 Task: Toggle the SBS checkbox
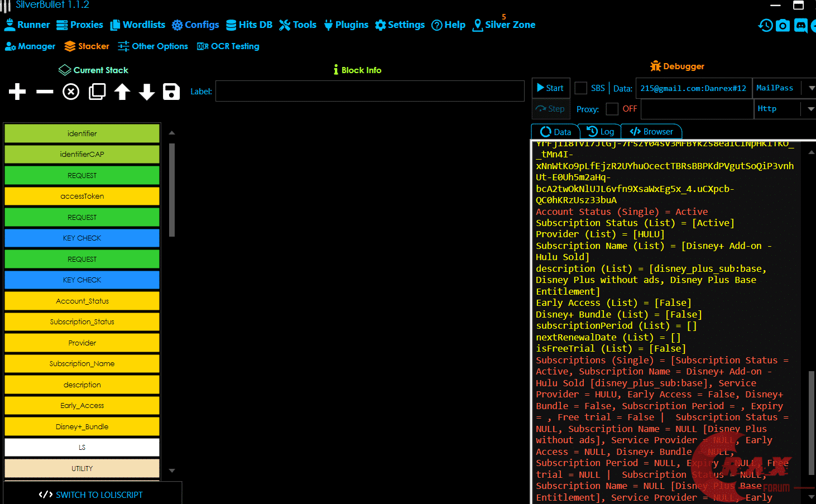coord(581,88)
